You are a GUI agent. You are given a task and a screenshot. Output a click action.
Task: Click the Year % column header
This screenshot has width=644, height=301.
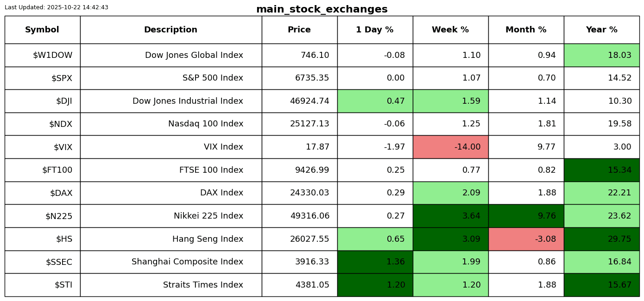point(601,30)
